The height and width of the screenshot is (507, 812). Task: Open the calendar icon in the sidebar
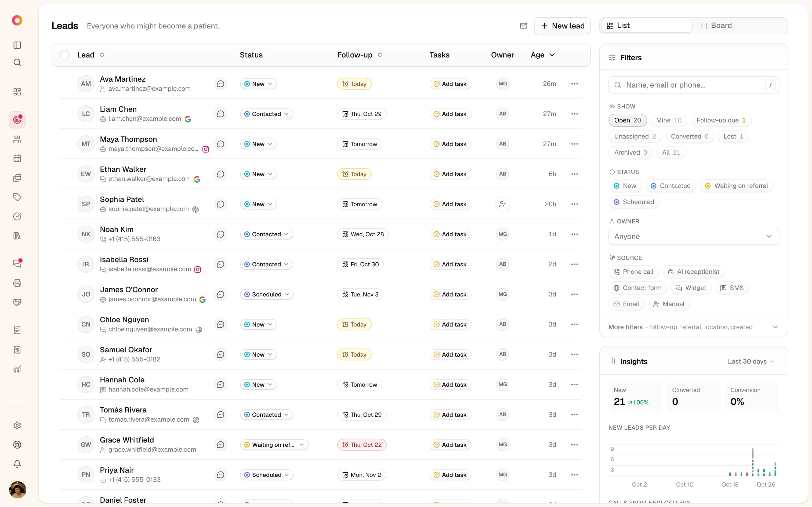point(17,158)
